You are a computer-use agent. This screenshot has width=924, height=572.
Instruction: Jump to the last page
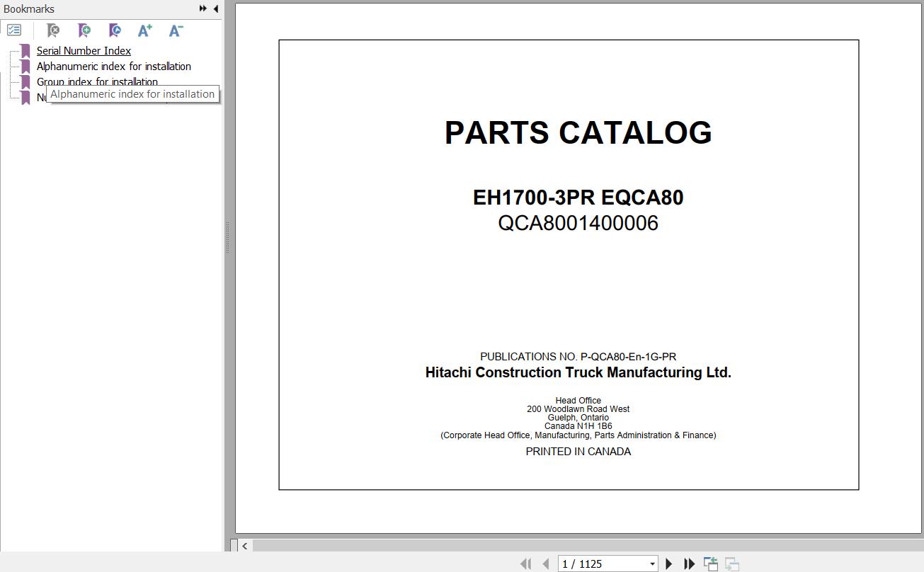coord(689,564)
